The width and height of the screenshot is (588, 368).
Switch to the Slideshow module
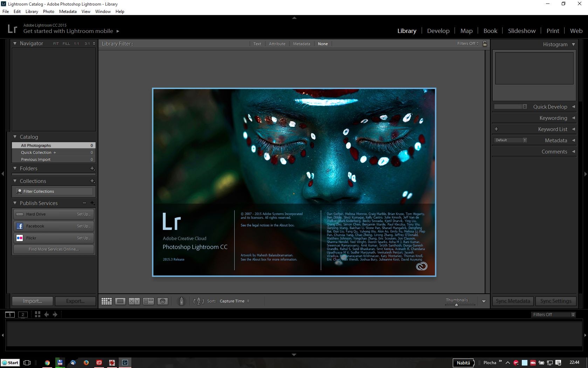(x=522, y=31)
